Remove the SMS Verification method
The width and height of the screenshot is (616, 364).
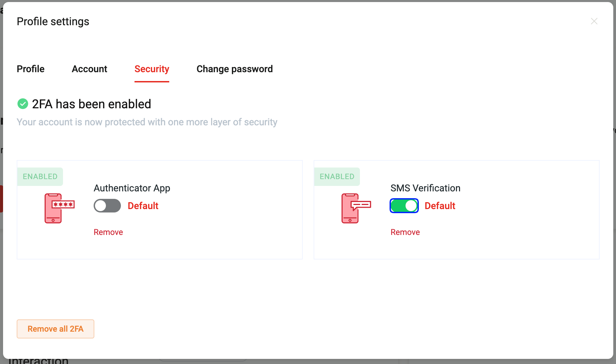405,232
